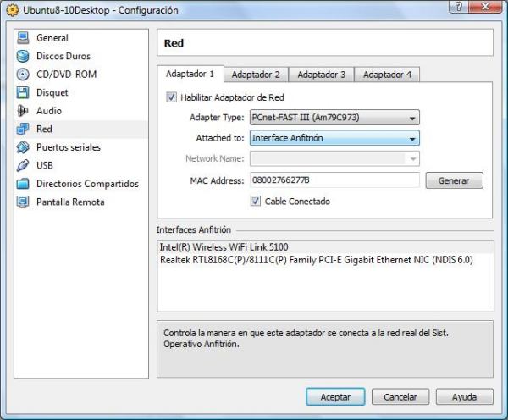
Task: Open the Audio speaker icon
Action: (x=24, y=111)
